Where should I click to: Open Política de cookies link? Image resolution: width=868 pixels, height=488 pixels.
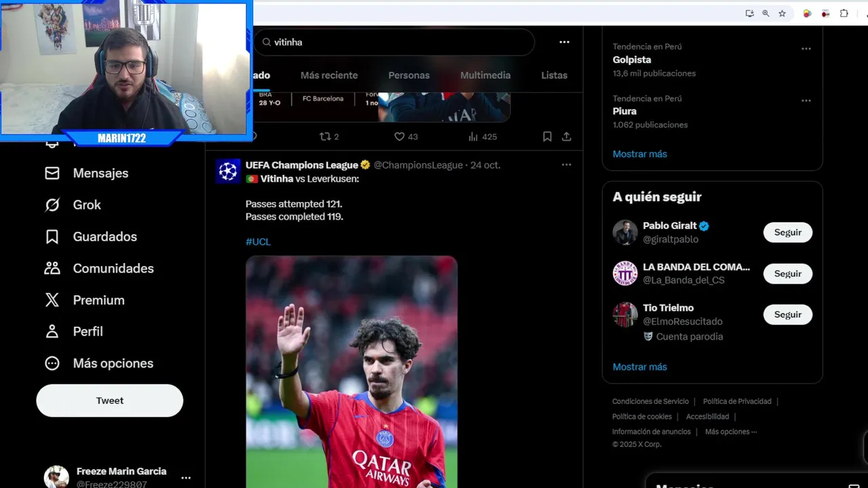click(x=642, y=417)
